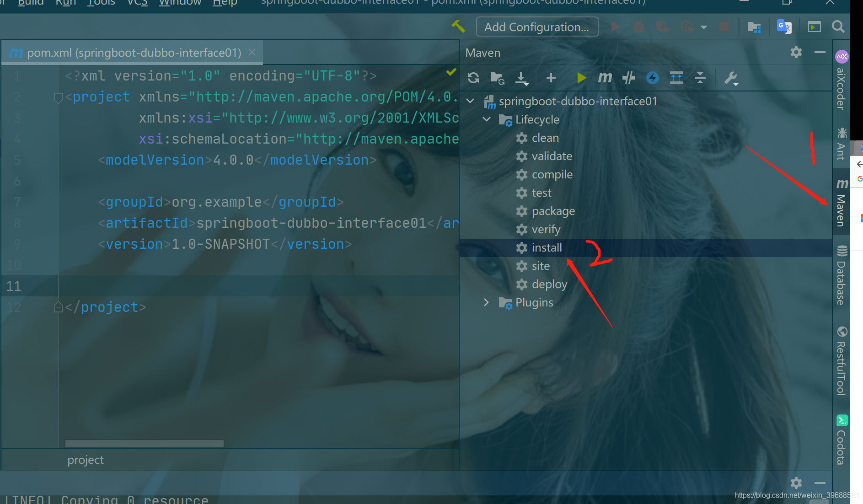863x504 pixels.
Task: Open the Window menu
Action: (x=180, y=3)
